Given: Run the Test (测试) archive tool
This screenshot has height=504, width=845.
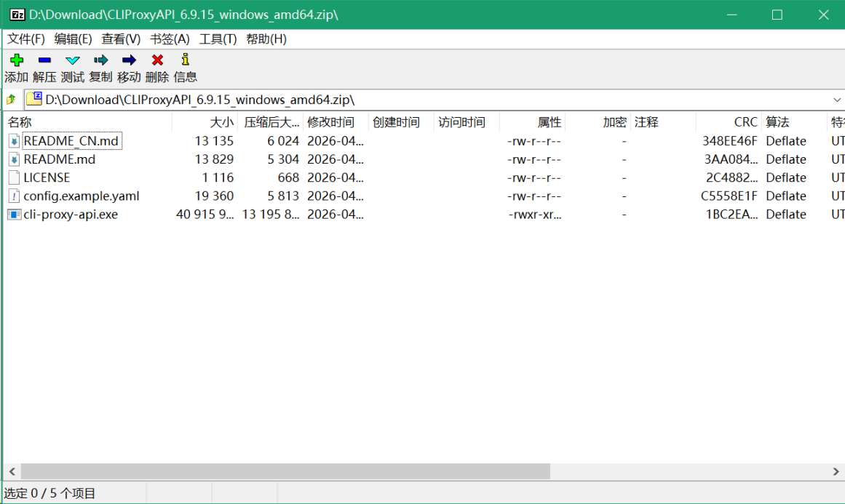Looking at the screenshot, I should (73, 60).
